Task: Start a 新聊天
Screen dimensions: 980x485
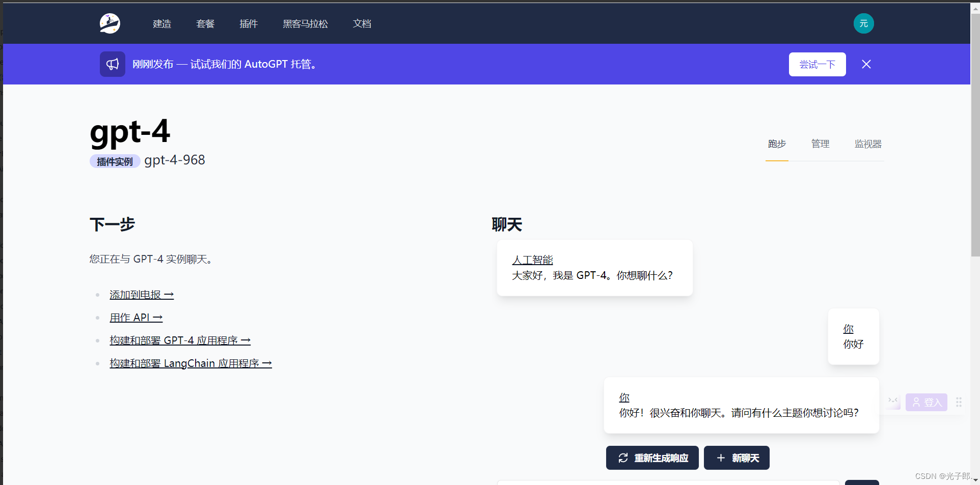Action: [737, 458]
